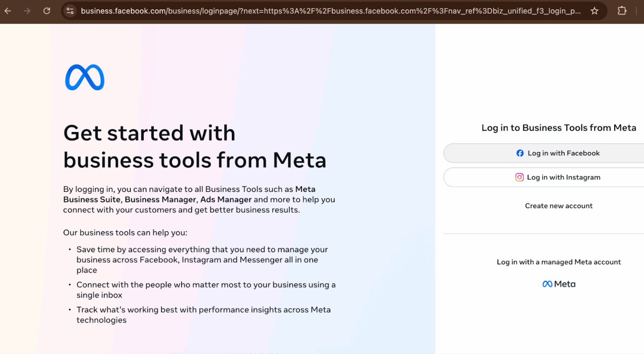Screen dimensions: 644x354
Task: Focus the browser URL address field
Action: (x=331, y=11)
